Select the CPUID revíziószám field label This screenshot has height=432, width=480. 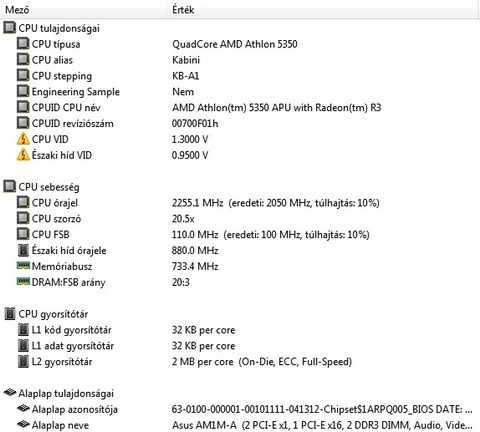click(x=72, y=124)
